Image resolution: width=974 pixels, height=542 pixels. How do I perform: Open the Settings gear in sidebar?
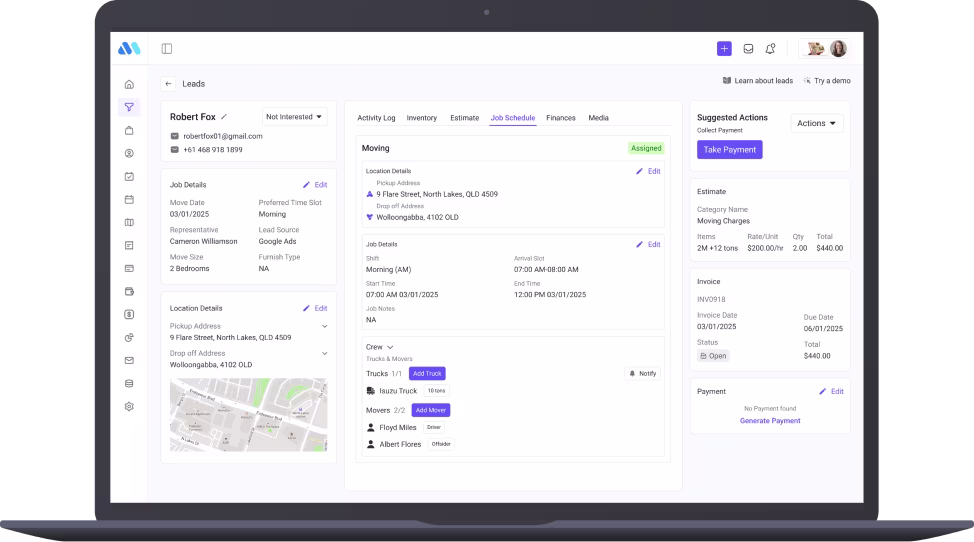[x=129, y=406]
